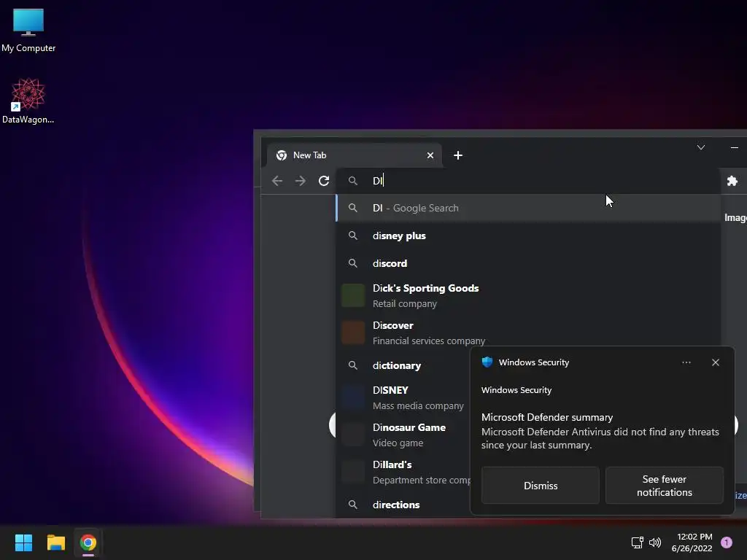The height and width of the screenshot is (560, 747).
Task: Dismiss the Windows Security notification
Action: click(x=541, y=485)
